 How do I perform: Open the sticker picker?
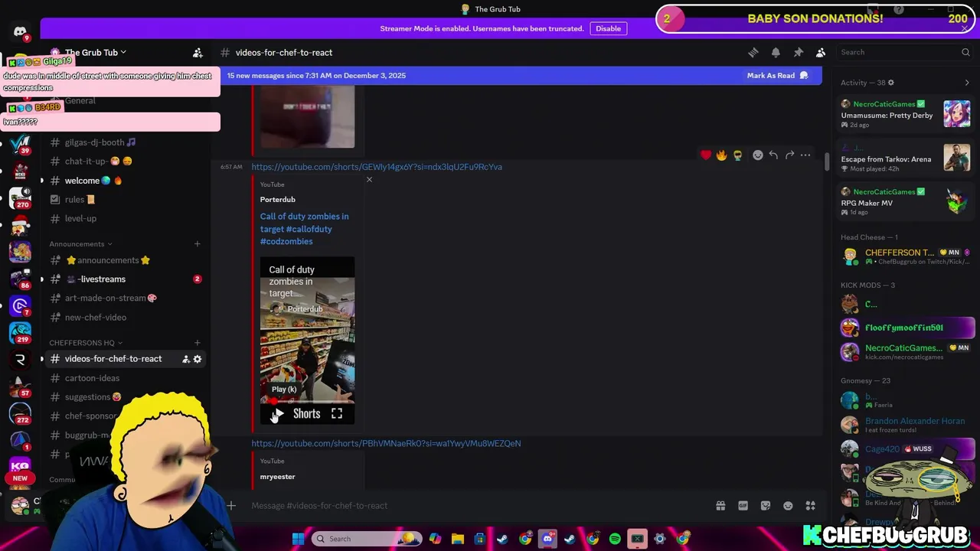[766, 506]
